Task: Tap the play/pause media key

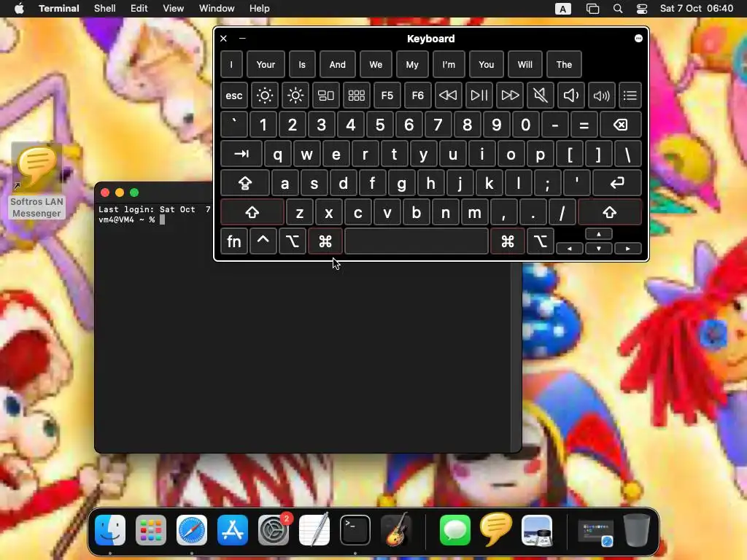Action: coord(479,96)
